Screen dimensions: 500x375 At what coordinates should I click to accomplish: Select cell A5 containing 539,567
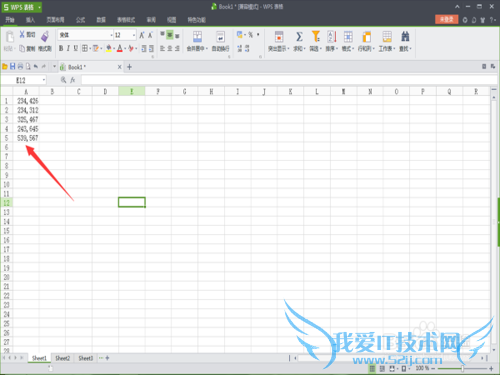[x=26, y=138]
